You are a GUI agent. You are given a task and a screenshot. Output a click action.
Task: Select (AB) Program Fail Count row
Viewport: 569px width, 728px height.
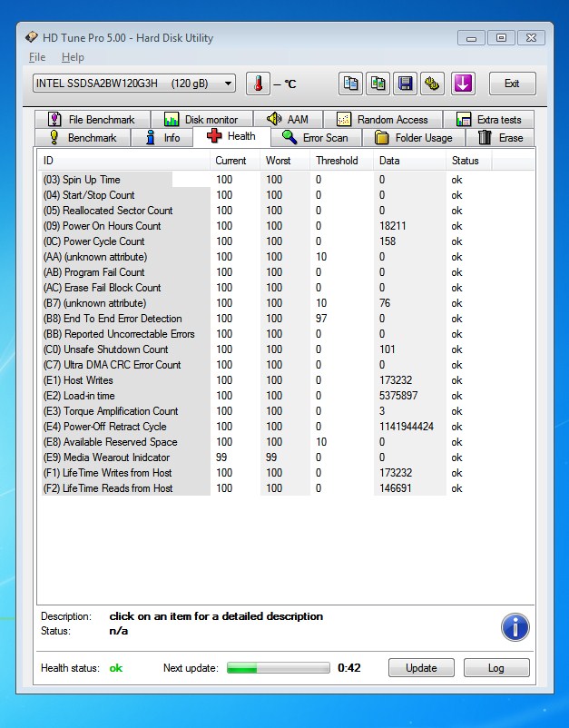(x=286, y=272)
